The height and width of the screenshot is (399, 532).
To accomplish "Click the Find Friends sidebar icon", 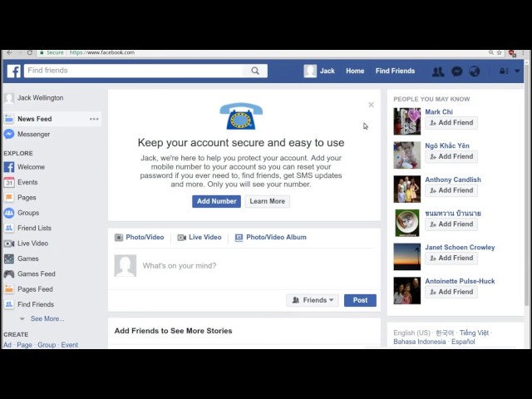I will pyautogui.click(x=9, y=304).
